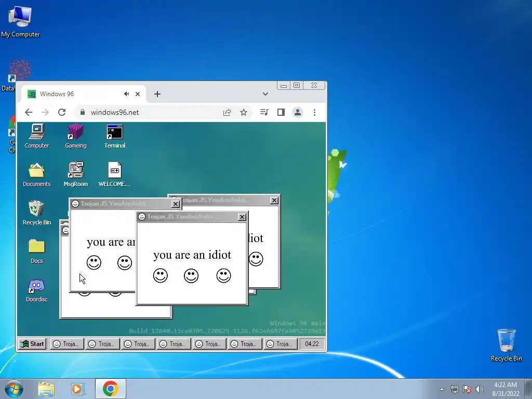Select seventh Troja... taskbar item
Screen dimensions: 532x399
pos(280,344)
